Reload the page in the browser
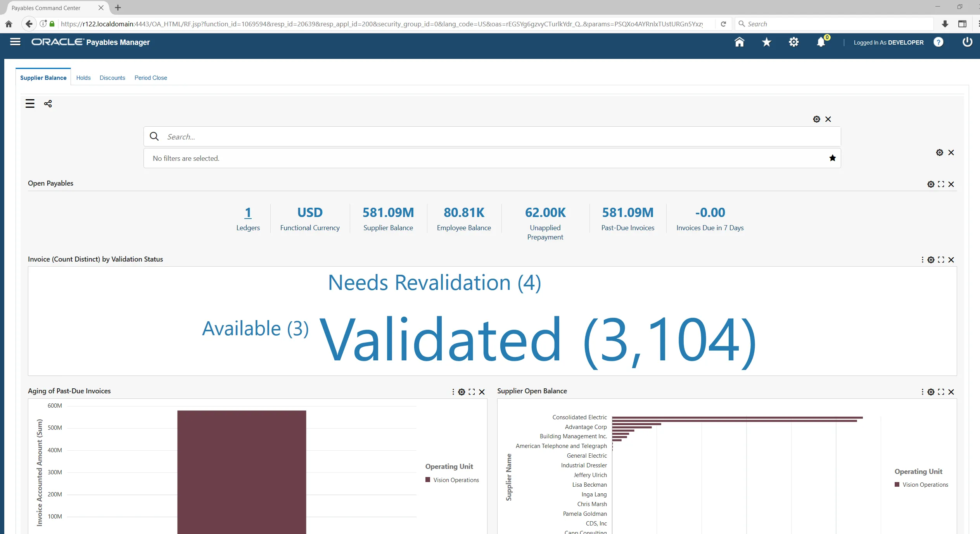The height and width of the screenshot is (534, 980). click(x=723, y=24)
